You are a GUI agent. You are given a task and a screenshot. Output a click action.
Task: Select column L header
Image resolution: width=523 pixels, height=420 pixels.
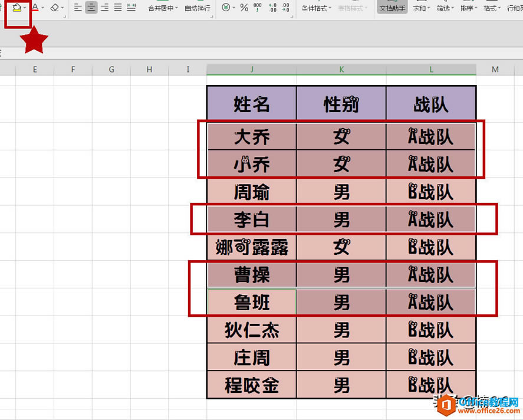[x=431, y=70]
